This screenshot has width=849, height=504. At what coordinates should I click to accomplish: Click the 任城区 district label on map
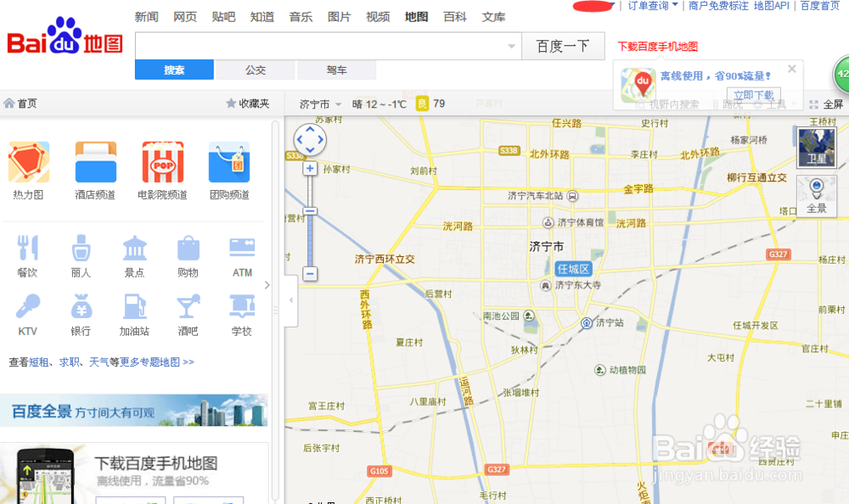[x=573, y=269]
